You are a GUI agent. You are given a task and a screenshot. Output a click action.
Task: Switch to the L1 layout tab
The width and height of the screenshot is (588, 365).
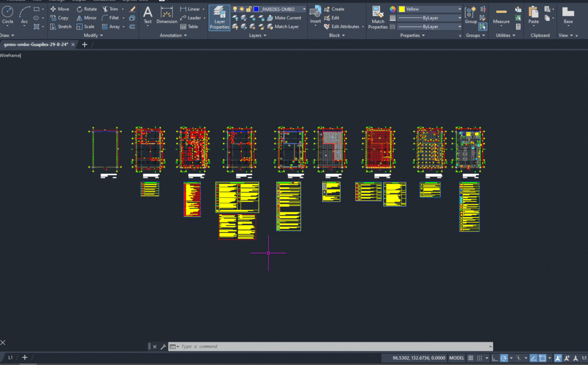pos(10,358)
